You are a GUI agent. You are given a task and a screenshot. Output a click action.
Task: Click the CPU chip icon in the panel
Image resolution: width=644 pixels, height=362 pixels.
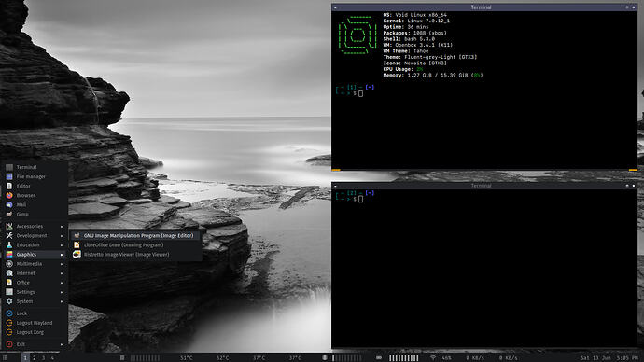tap(122, 358)
